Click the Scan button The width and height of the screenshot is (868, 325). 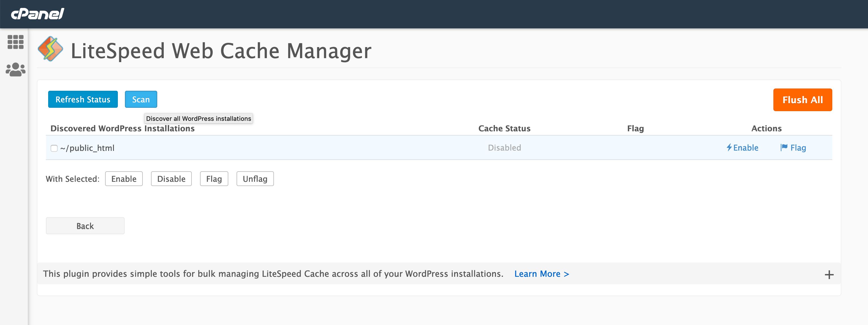coord(141,99)
